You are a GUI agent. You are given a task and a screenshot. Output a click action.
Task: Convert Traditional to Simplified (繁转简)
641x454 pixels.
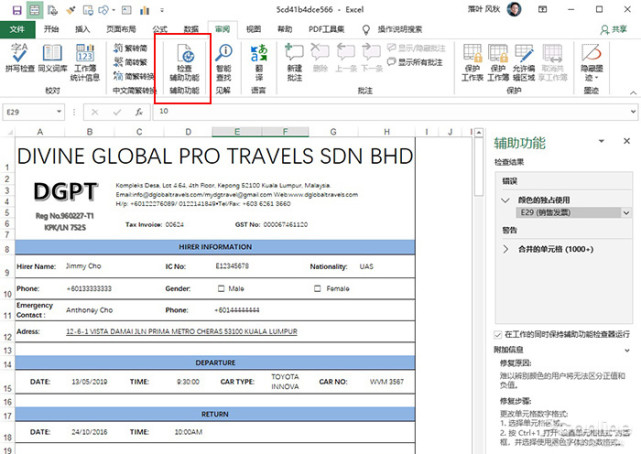(130, 48)
